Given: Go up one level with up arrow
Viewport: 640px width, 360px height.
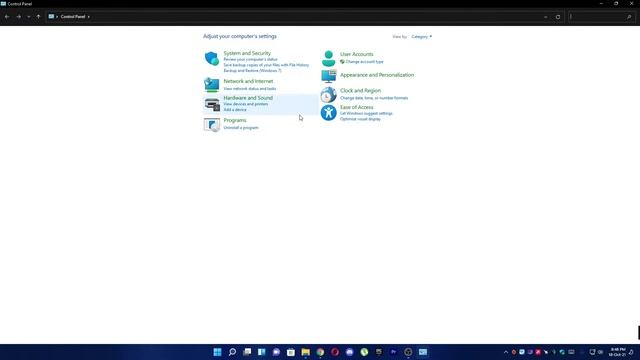Looking at the screenshot, I should (x=38, y=17).
